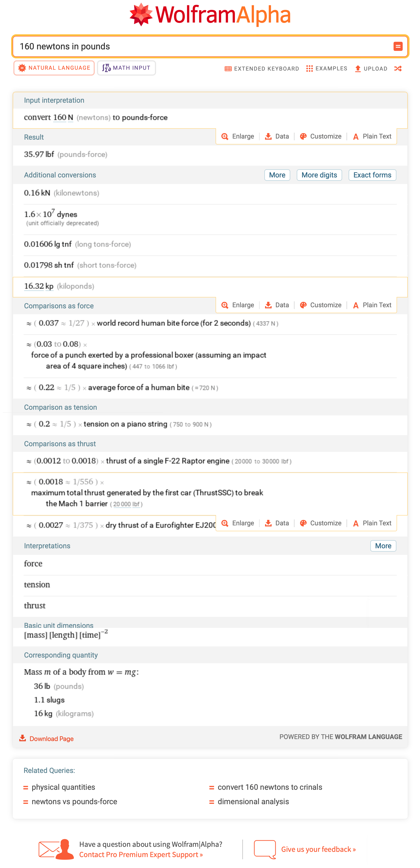This screenshot has width=420, height=868.
Task: Customize the Result pod
Action: pyautogui.click(x=321, y=136)
